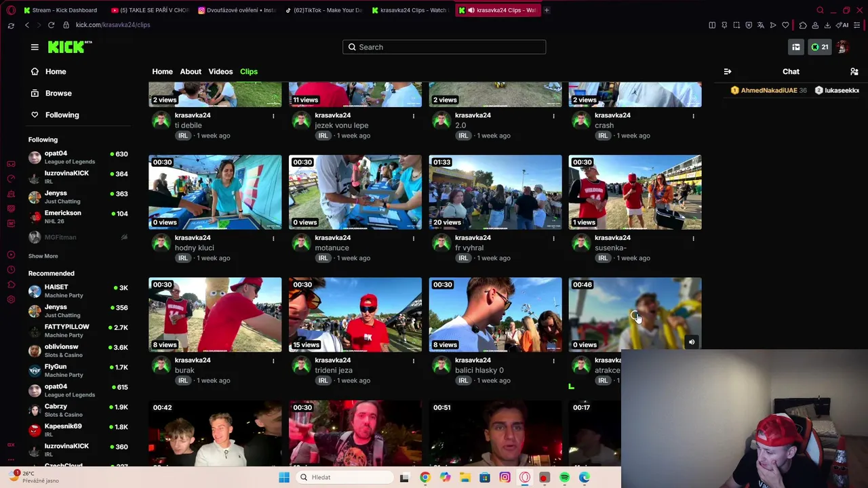Switch to the channel Videos tab
Screen dimensions: 868x488
pos(220,71)
